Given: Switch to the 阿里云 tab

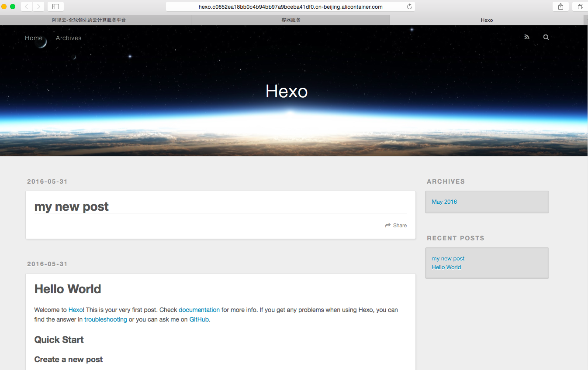Looking at the screenshot, I should [95, 20].
